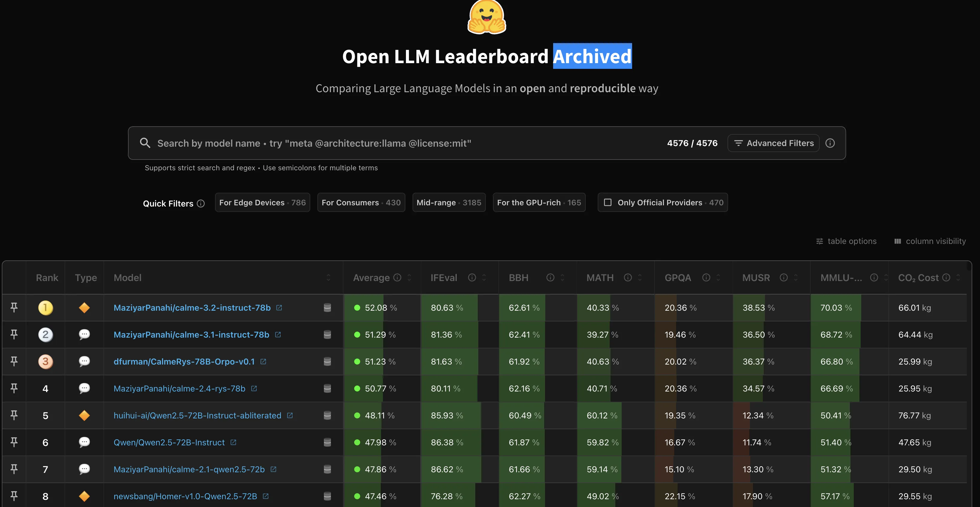Pin the CalmeRys-78B-Orpo-v0.1 row

14,361
